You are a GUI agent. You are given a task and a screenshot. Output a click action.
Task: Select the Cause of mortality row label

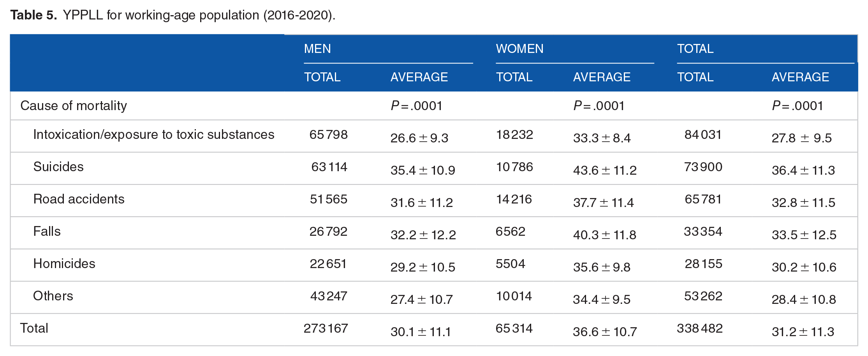point(74,105)
